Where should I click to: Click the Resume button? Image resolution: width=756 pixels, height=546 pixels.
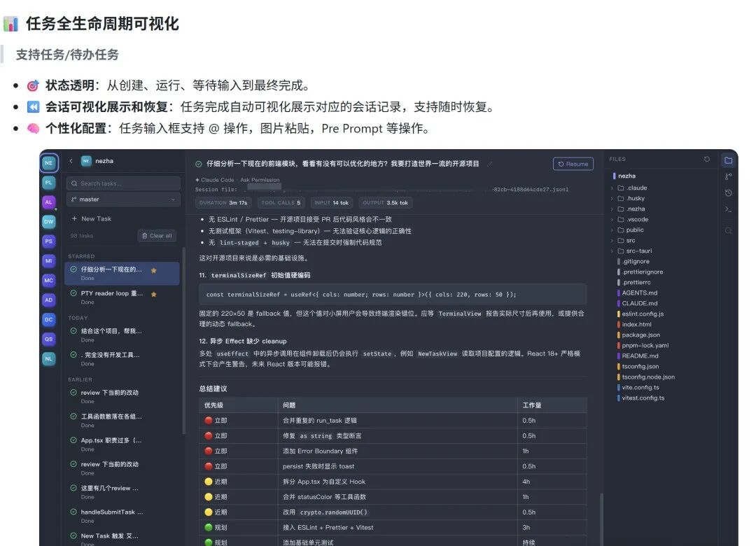click(573, 164)
